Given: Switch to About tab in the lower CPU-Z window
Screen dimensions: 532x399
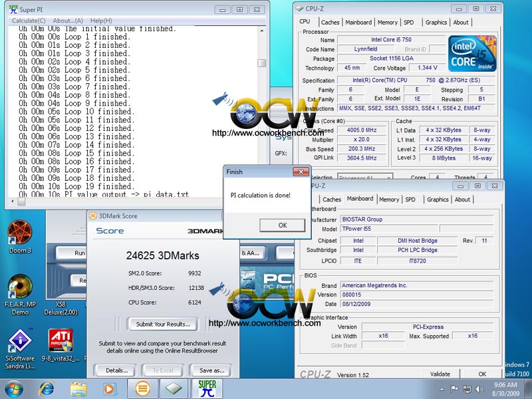Looking at the screenshot, I should 462,199.
